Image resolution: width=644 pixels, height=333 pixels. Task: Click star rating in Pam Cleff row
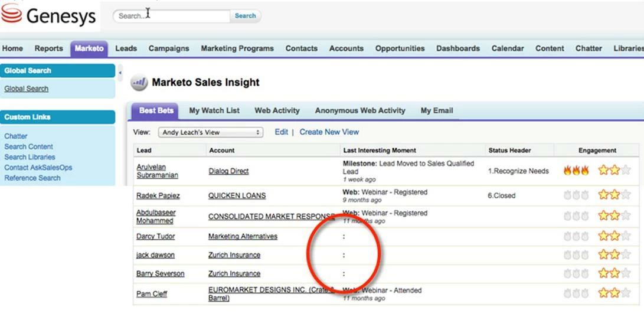point(614,293)
